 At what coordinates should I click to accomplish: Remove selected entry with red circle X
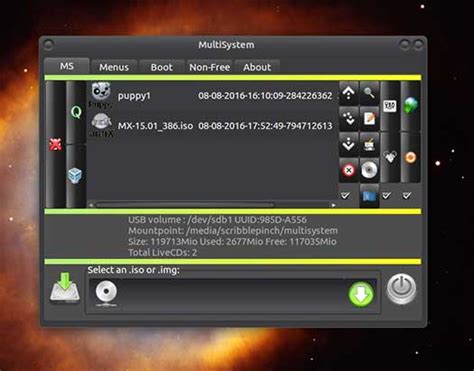(349, 170)
